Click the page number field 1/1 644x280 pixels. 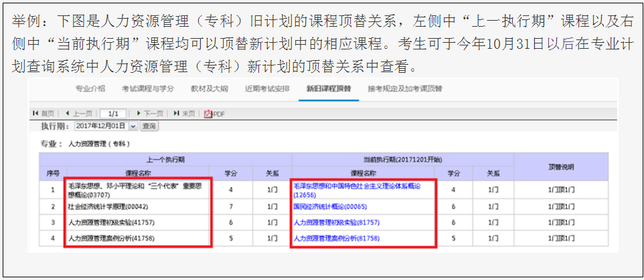(113, 114)
